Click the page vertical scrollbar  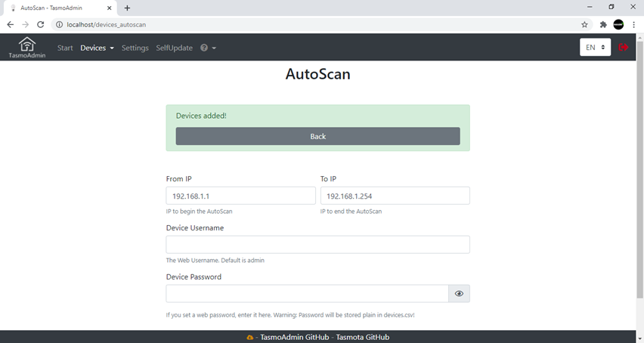640,170
